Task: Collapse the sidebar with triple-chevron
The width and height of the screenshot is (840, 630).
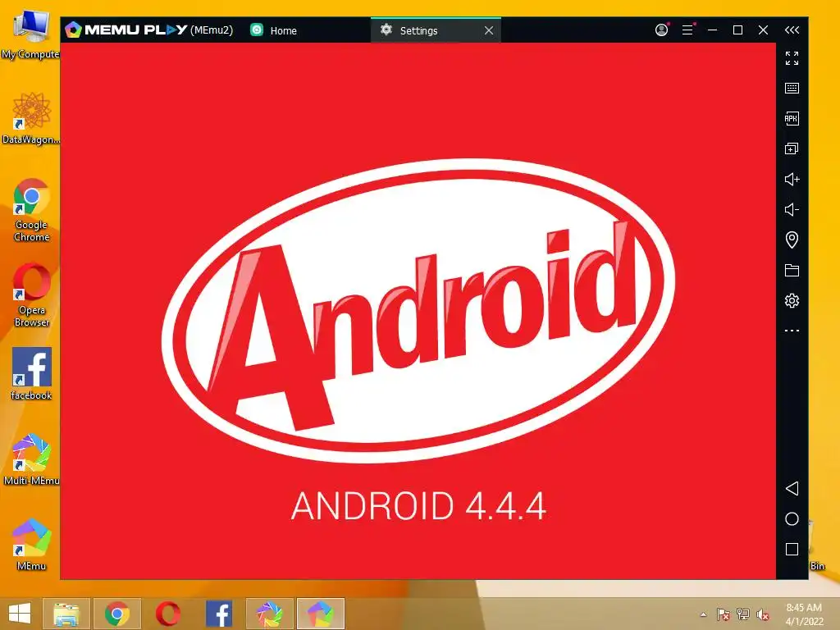Action: point(792,30)
